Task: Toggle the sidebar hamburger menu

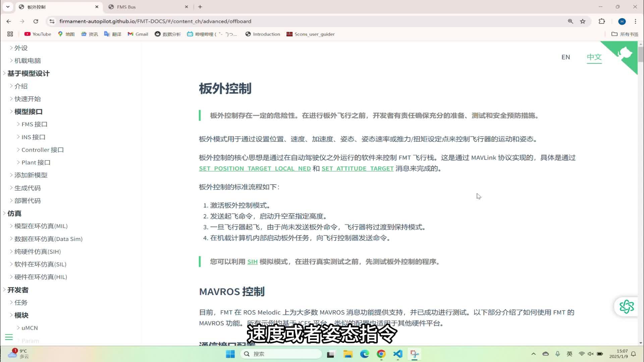Action: coord(9,337)
